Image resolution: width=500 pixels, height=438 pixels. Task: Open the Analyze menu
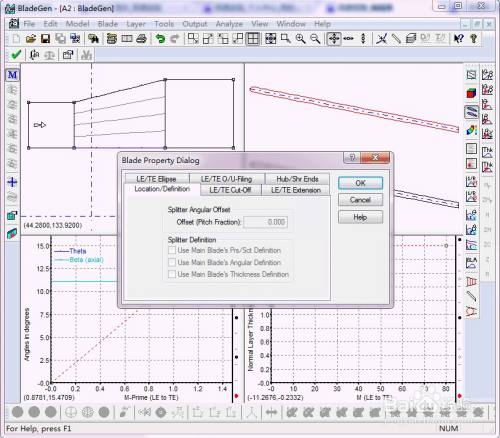tap(229, 24)
